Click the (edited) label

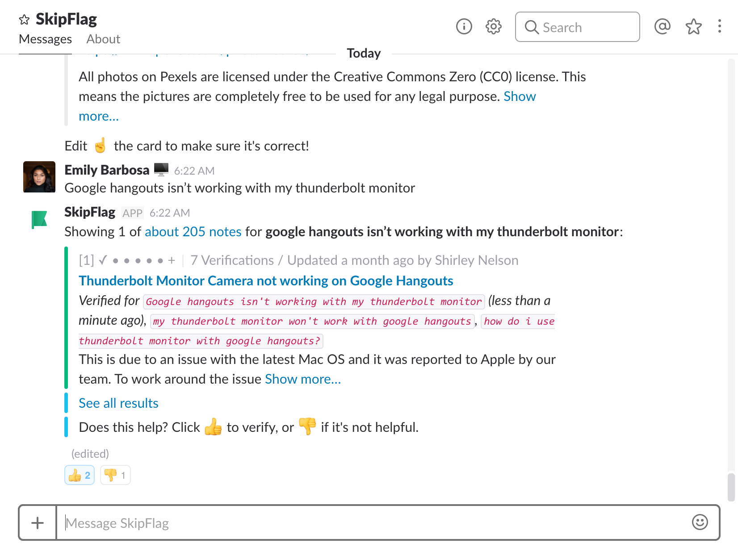[90, 454]
